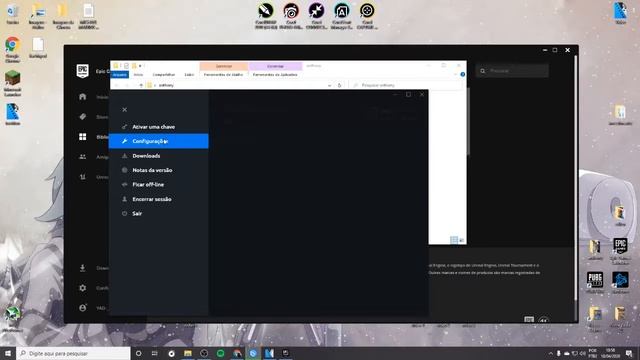Switch to large icons view in Explorer
Viewport: 640px width, 360px height.
click(x=462, y=240)
